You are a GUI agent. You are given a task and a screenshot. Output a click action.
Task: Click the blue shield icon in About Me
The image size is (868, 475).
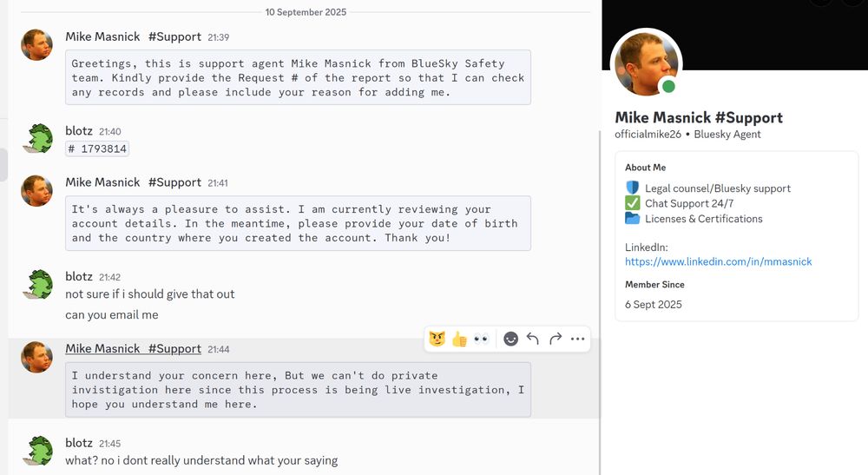(x=632, y=188)
